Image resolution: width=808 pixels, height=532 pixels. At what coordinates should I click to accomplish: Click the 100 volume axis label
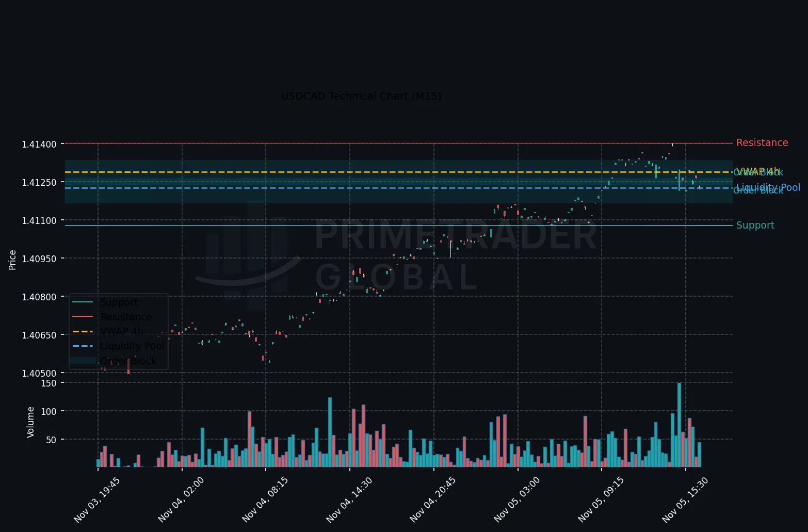(50, 411)
